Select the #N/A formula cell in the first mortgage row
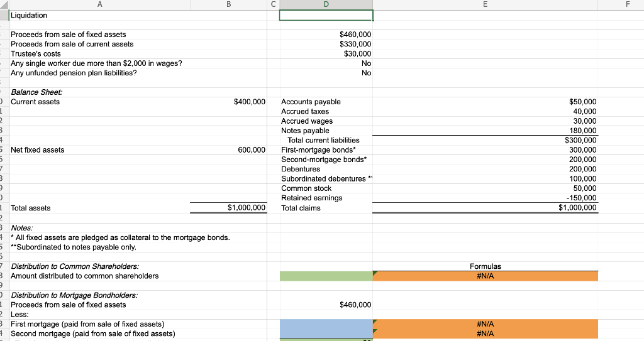Viewport: 644px width, 341px height. 485,324
